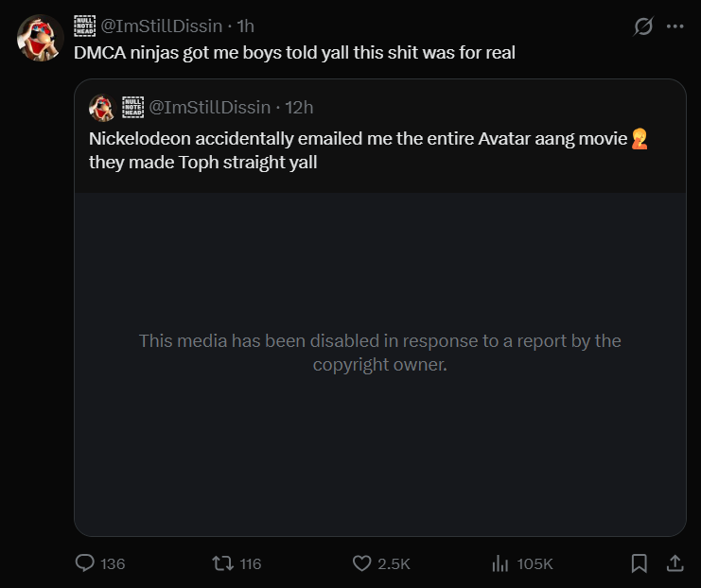Open the quoted post via 12h timestamp
Viewport: 701px width, 588px height.
coord(299,108)
